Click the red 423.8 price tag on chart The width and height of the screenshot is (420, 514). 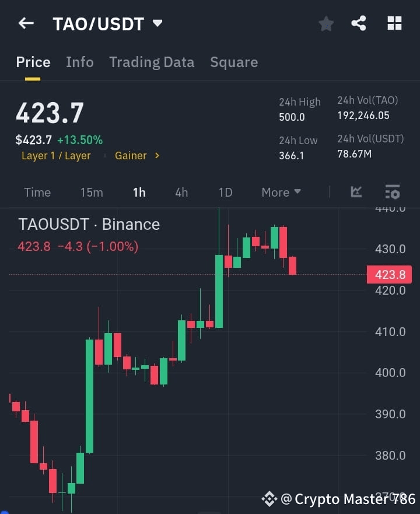click(x=389, y=274)
